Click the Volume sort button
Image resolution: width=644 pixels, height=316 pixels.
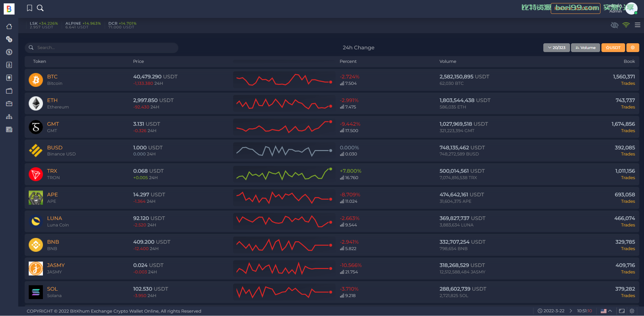pos(586,48)
